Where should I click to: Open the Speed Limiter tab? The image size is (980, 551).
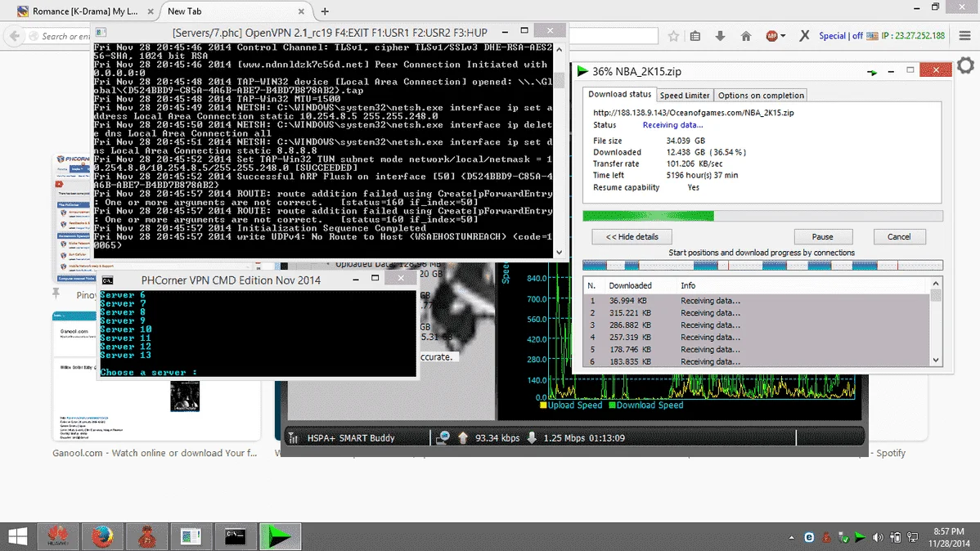coord(685,96)
